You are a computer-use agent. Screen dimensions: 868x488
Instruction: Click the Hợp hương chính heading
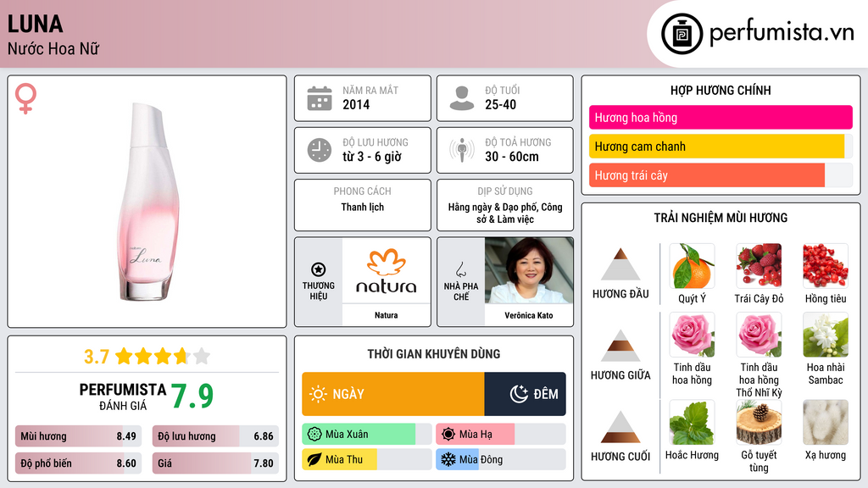point(721,90)
